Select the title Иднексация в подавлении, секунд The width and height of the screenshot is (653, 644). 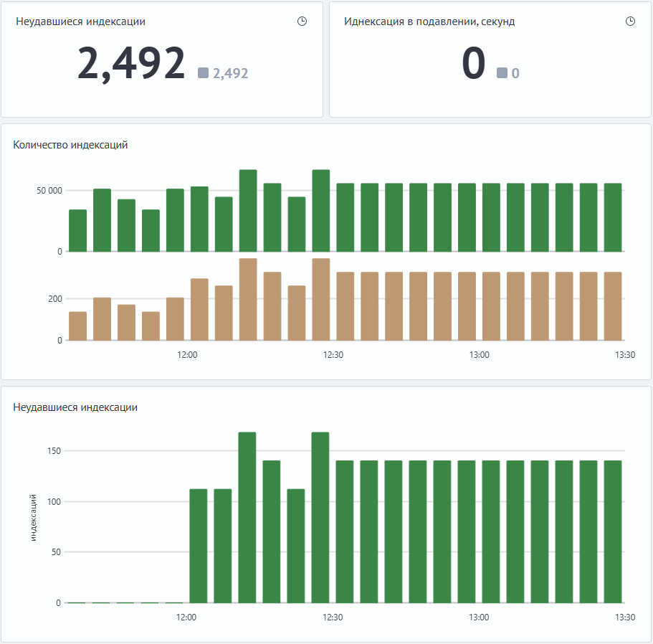[429, 22]
